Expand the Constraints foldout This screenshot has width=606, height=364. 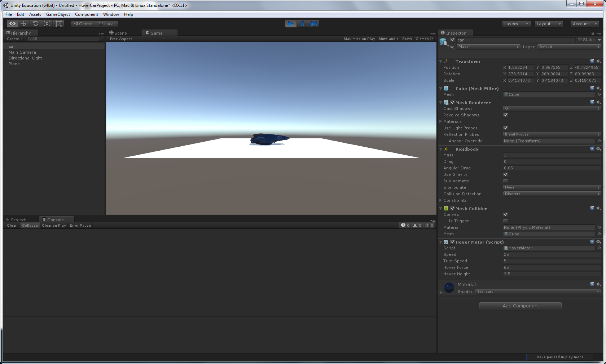tap(441, 200)
